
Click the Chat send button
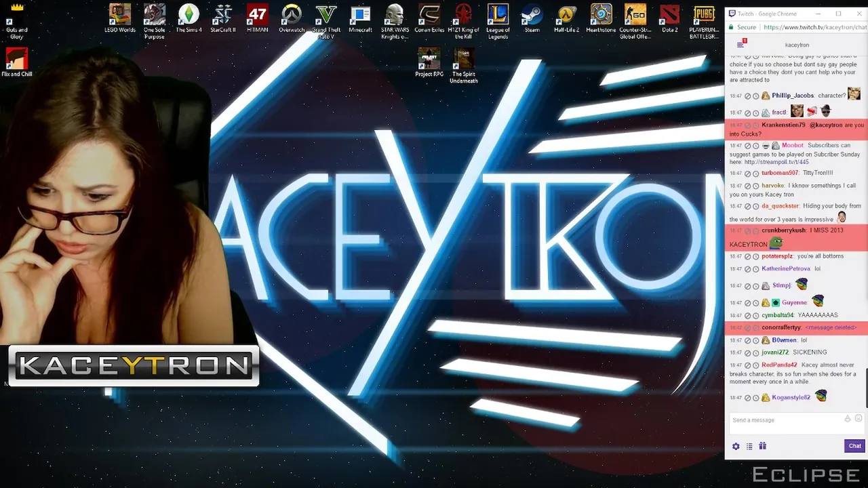click(854, 446)
